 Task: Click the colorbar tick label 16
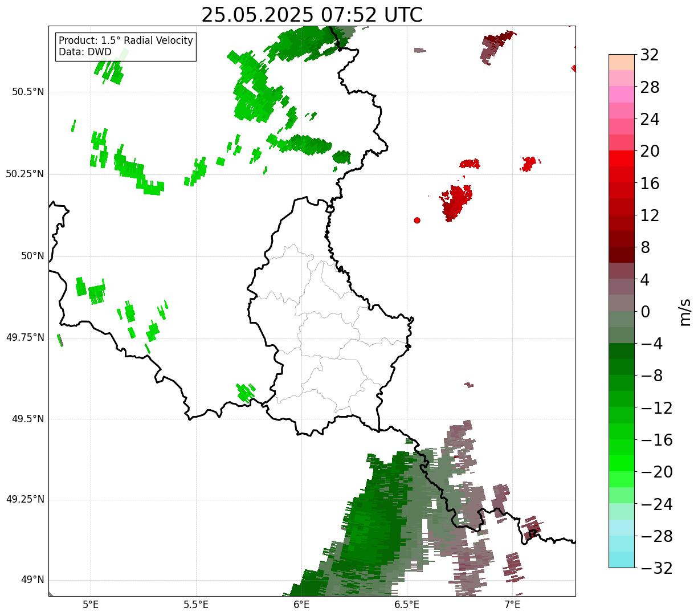click(650, 183)
